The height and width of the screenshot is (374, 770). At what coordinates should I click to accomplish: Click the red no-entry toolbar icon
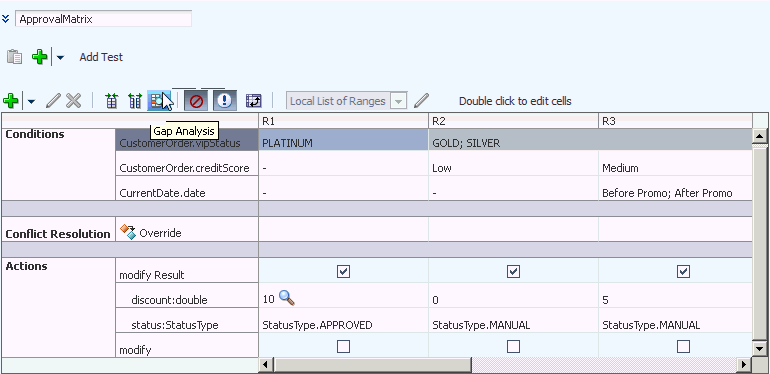[x=196, y=101]
